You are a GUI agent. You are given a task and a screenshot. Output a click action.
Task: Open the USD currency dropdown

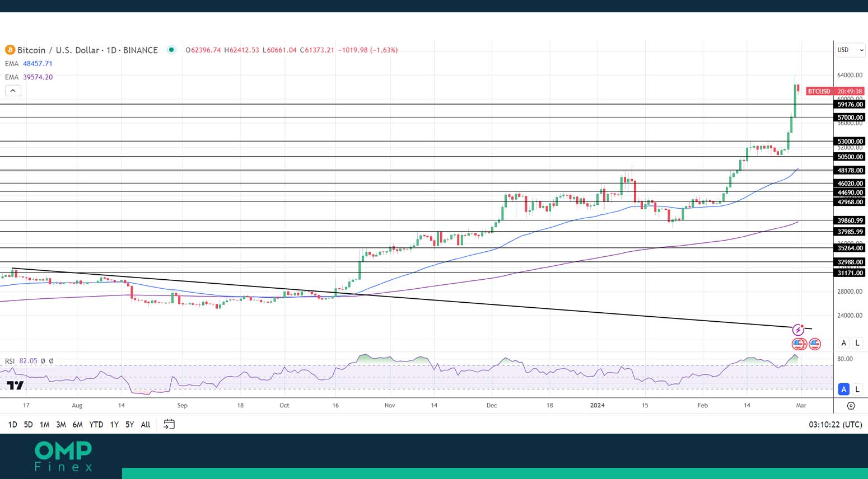coord(850,50)
